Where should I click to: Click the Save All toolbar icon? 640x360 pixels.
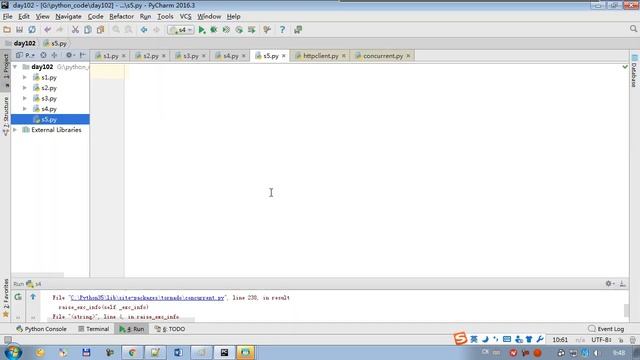click(19, 30)
